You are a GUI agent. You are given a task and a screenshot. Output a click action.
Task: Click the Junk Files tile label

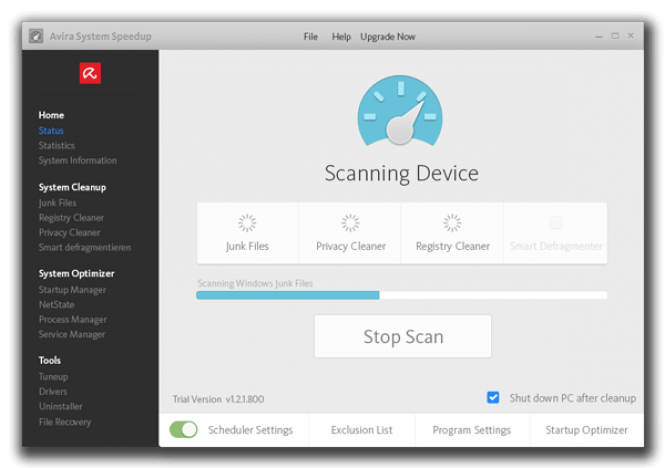[247, 246]
